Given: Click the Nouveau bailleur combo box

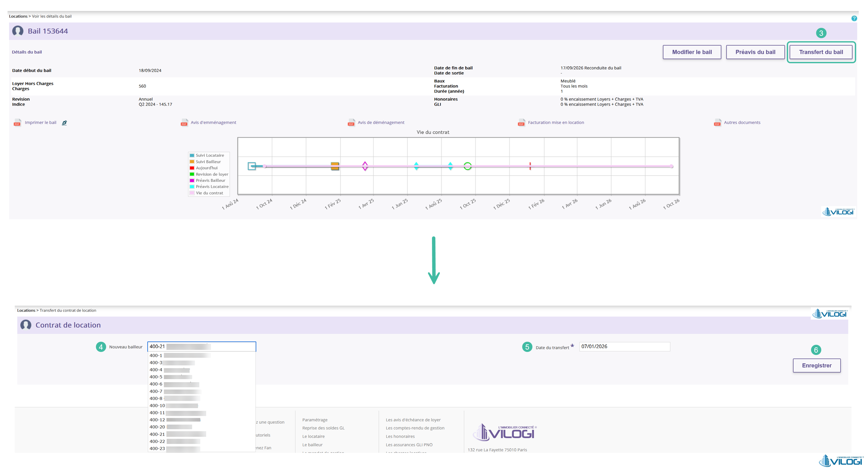Looking at the screenshot, I should (202, 346).
